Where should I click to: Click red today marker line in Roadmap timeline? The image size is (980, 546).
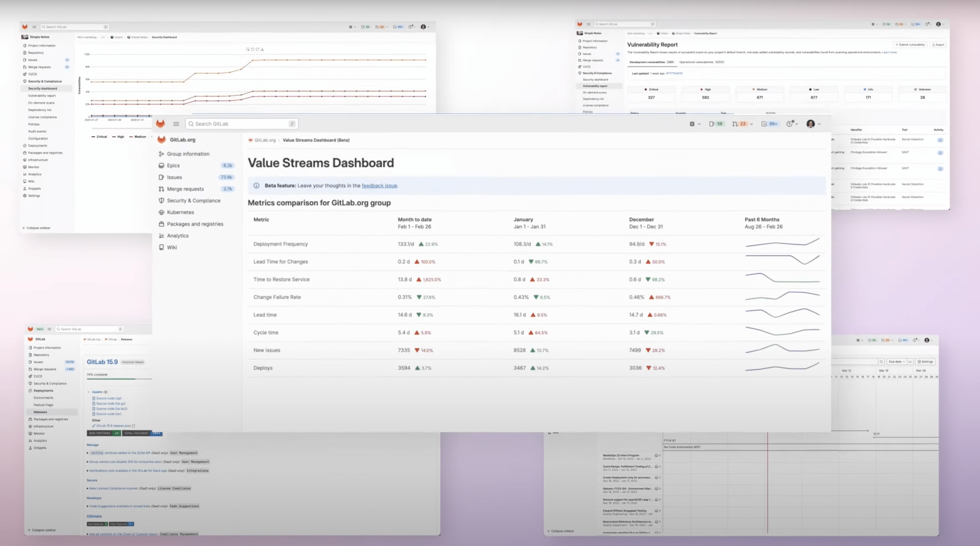click(767, 483)
